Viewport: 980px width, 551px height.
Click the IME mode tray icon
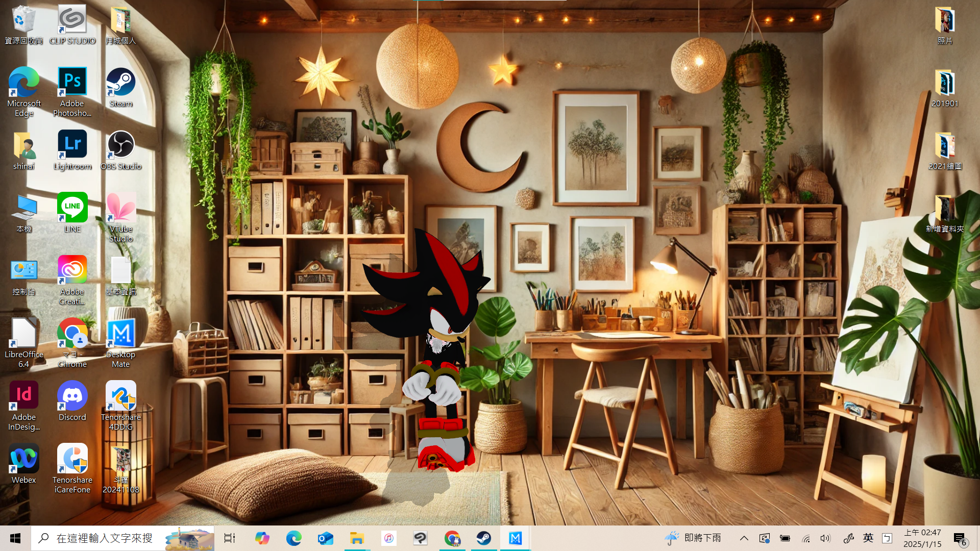tap(887, 538)
